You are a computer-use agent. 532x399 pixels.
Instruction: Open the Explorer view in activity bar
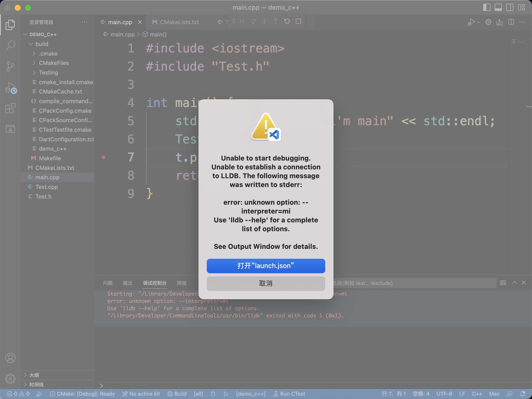coord(10,25)
